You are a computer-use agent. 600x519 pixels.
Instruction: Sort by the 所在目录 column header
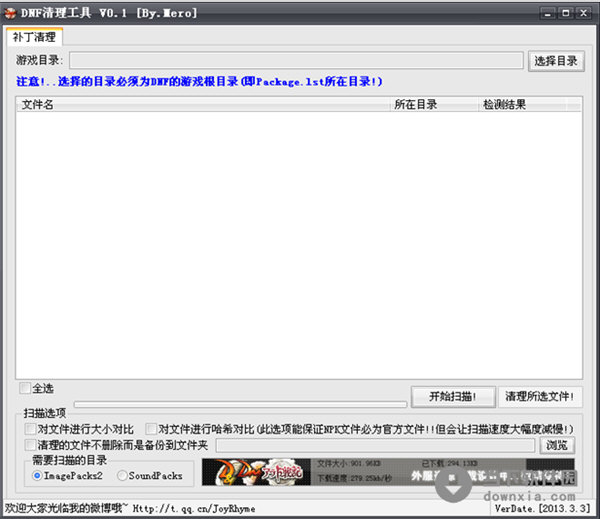[x=434, y=104]
